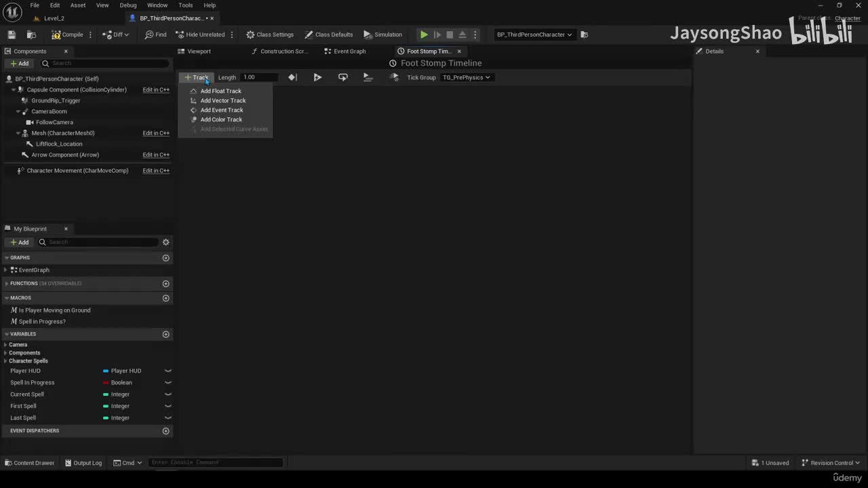The image size is (868, 488).
Task: Click Edit in C++ for Arrow Component
Action: 156,155
